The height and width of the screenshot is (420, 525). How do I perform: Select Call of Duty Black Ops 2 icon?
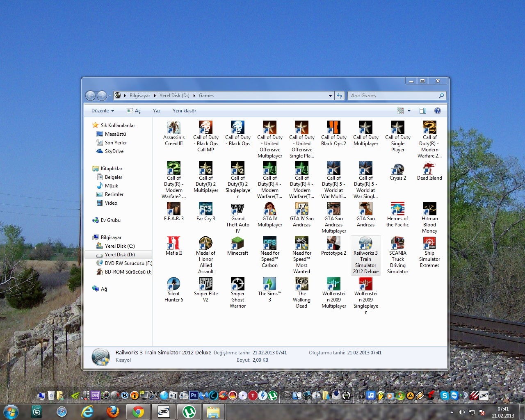(333, 133)
